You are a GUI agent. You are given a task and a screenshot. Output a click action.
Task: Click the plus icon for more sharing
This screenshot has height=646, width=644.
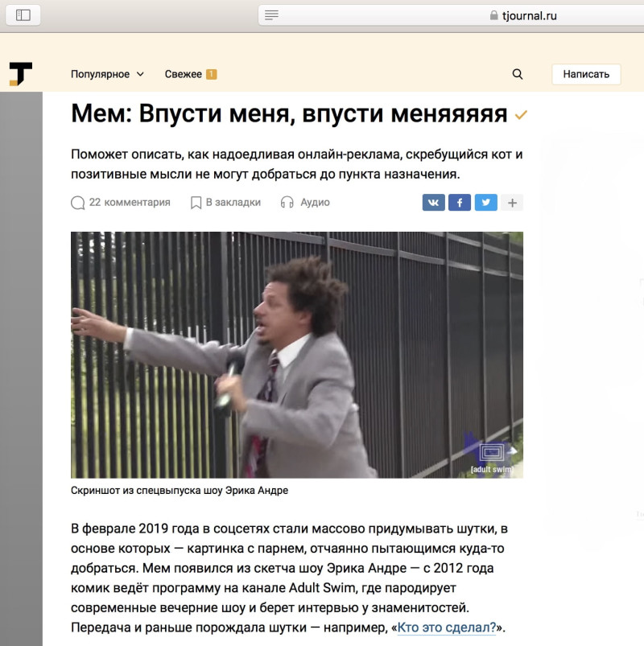pyautogui.click(x=512, y=202)
